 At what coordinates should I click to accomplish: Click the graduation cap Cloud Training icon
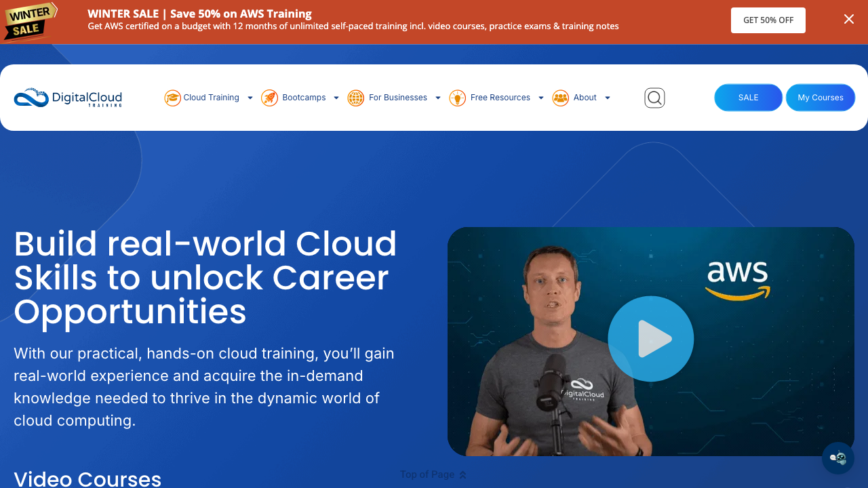tap(172, 98)
